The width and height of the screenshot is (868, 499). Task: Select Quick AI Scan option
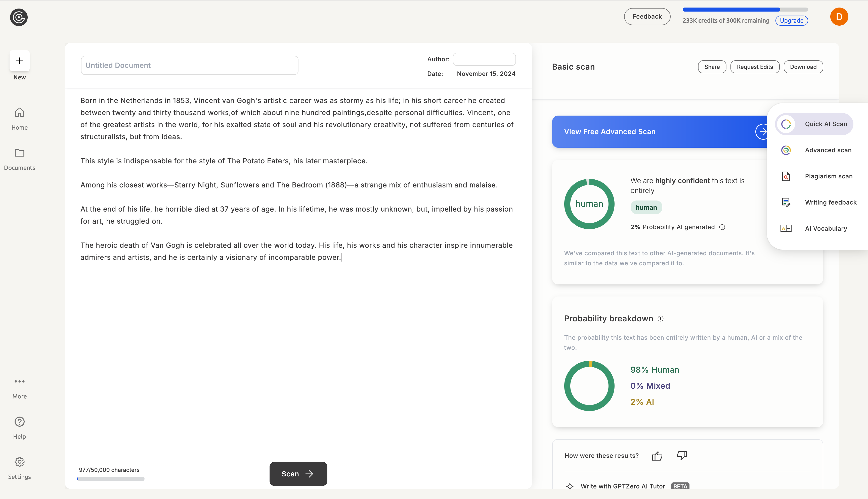point(814,124)
